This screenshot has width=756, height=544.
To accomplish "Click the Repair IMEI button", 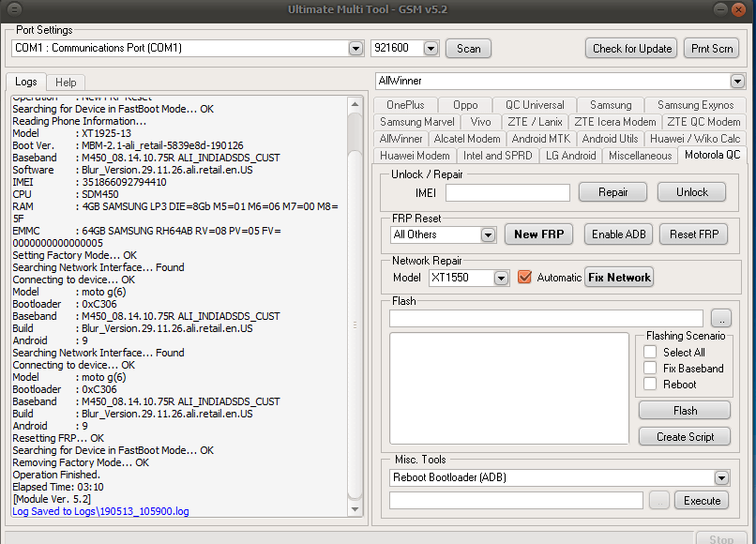I will click(612, 192).
